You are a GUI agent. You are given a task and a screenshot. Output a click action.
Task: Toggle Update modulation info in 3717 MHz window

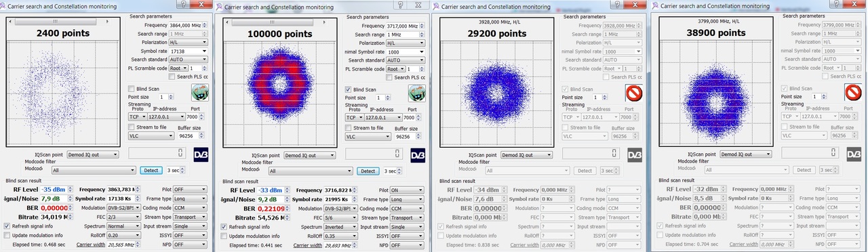pos(224,236)
